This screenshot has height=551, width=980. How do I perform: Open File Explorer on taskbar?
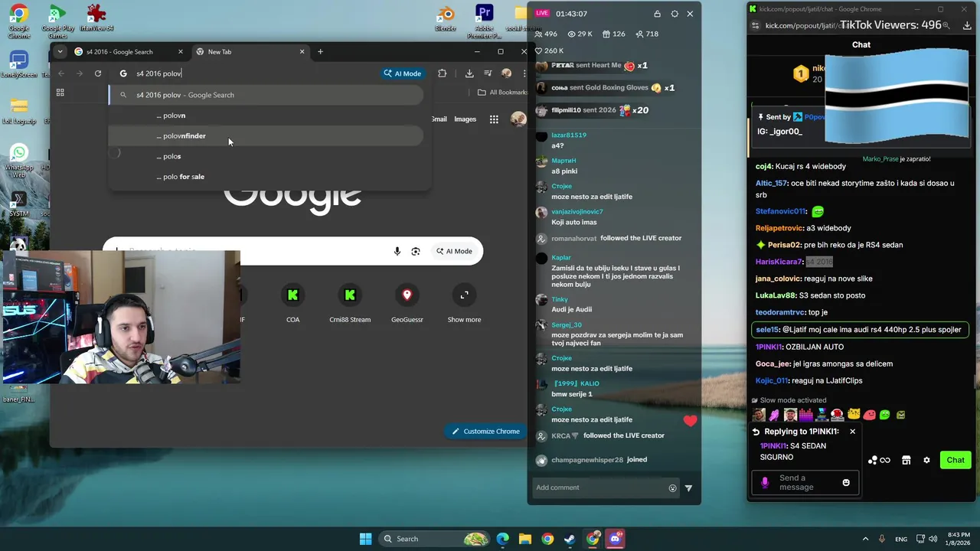pos(525,539)
